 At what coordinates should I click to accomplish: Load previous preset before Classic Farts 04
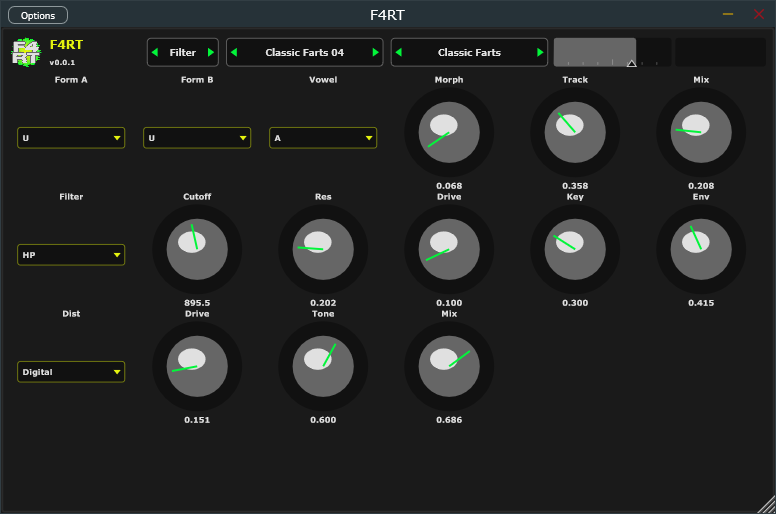[234, 52]
